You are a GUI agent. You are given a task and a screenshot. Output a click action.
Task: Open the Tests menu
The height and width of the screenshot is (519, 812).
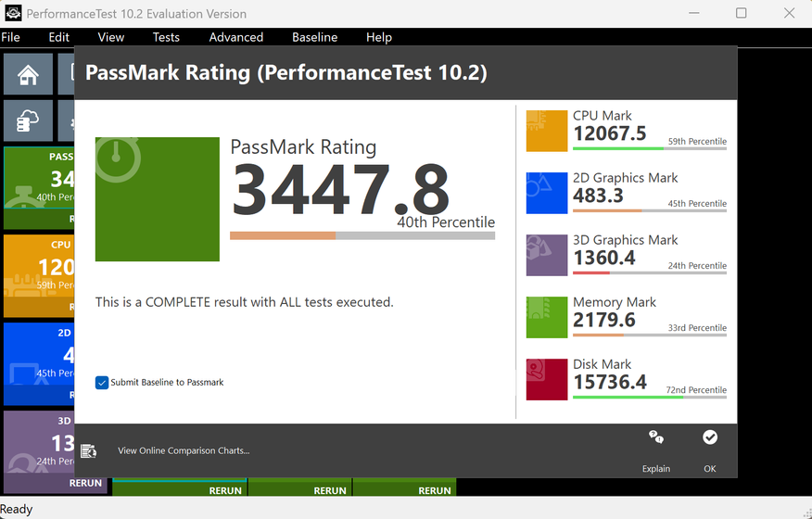(x=166, y=37)
